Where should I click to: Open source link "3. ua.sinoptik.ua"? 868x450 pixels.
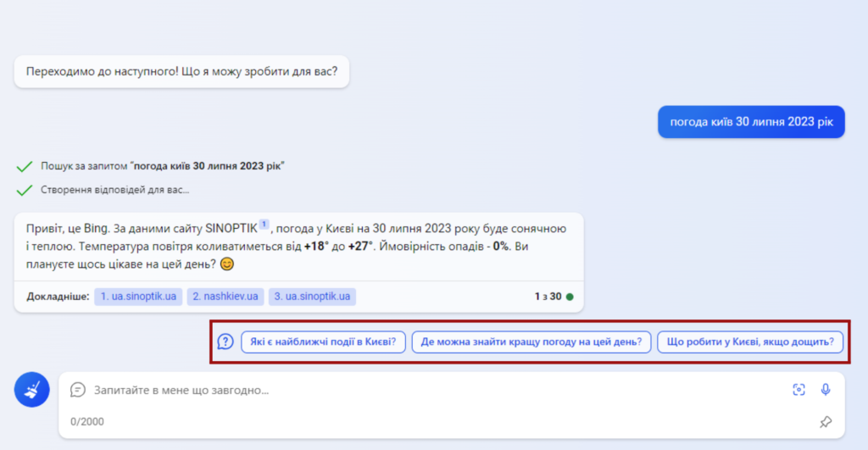tap(313, 297)
